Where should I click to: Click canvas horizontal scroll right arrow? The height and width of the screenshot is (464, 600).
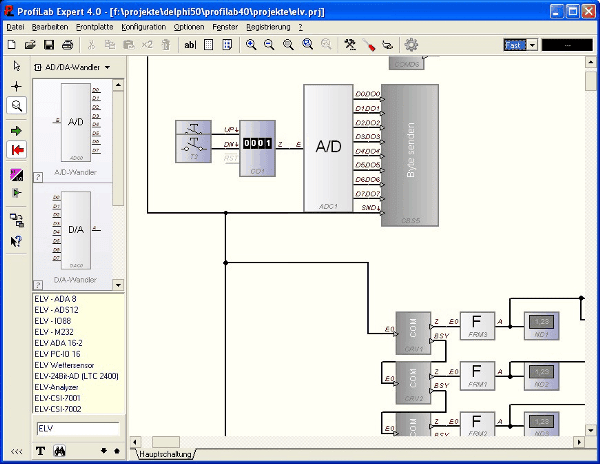click(x=579, y=442)
